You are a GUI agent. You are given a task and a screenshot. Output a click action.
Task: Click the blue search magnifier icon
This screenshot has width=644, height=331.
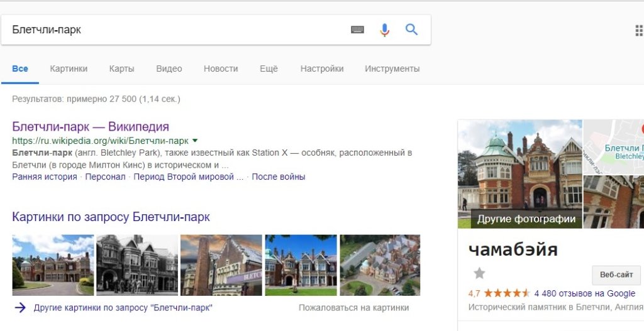(411, 30)
